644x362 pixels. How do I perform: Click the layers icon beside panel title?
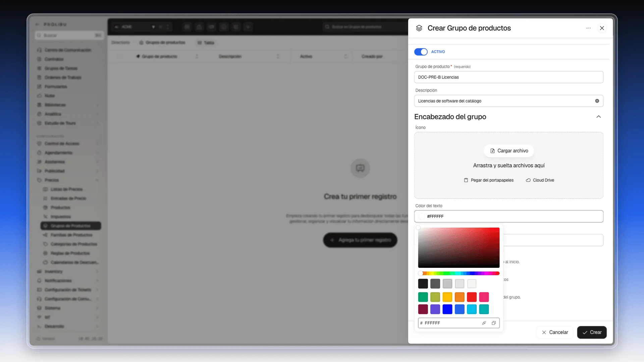point(419,28)
